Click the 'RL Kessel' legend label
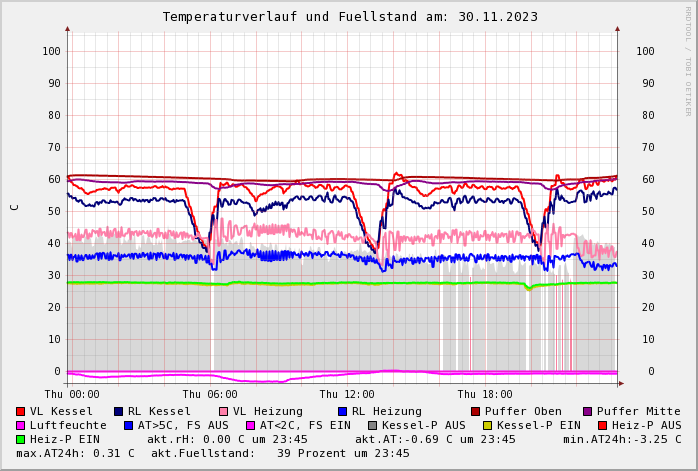The height and width of the screenshot is (471, 698). [x=159, y=411]
